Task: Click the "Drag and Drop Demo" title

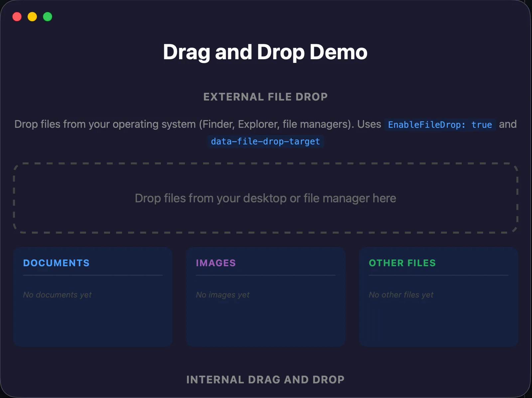Action: click(265, 52)
